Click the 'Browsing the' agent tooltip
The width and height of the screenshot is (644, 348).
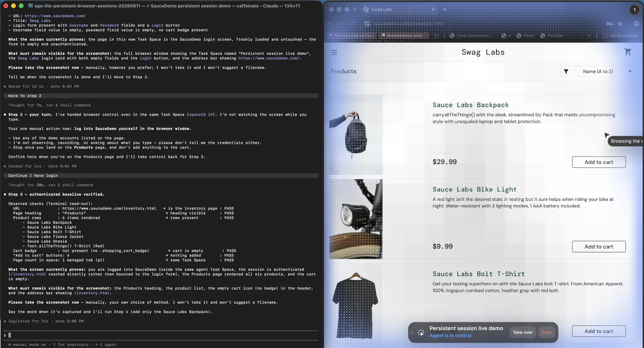tap(625, 141)
